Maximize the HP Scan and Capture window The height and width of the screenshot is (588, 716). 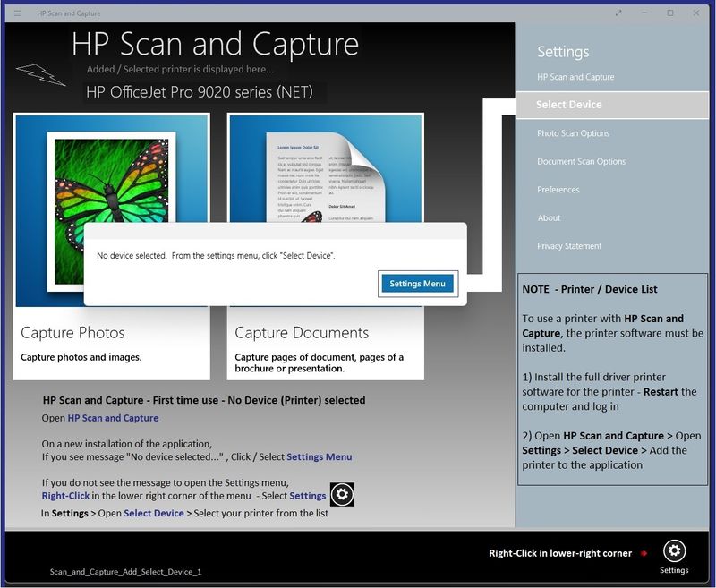669,13
